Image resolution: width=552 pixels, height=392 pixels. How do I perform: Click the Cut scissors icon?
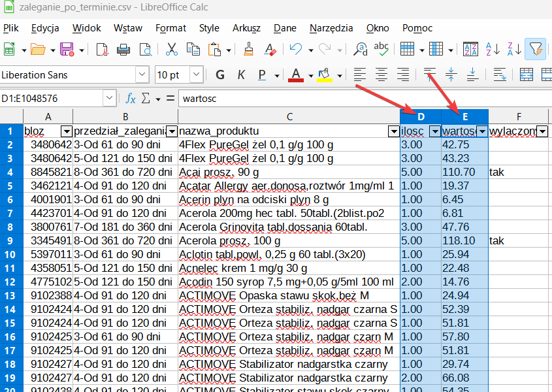coord(172,49)
